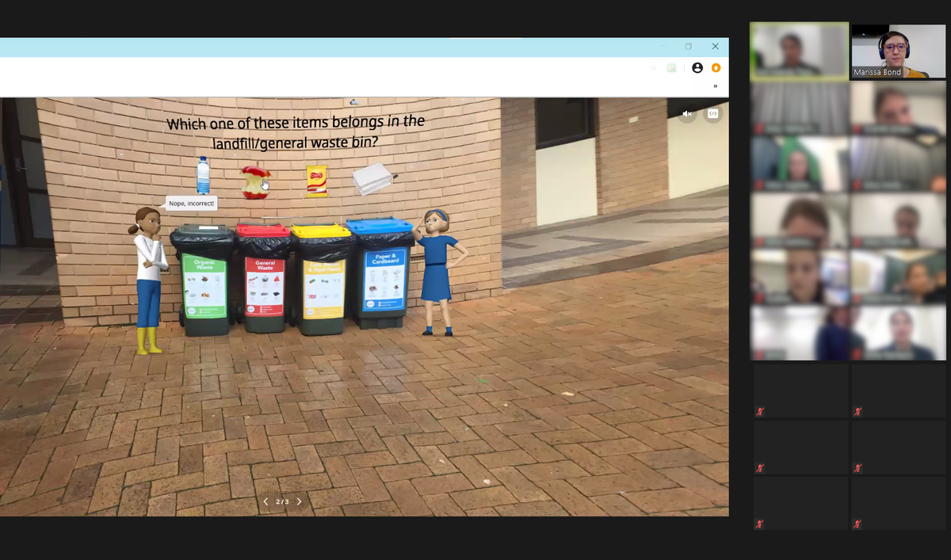Go back a scene with the left arrow
The height and width of the screenshot is (560, 951).
pos(265,501)
